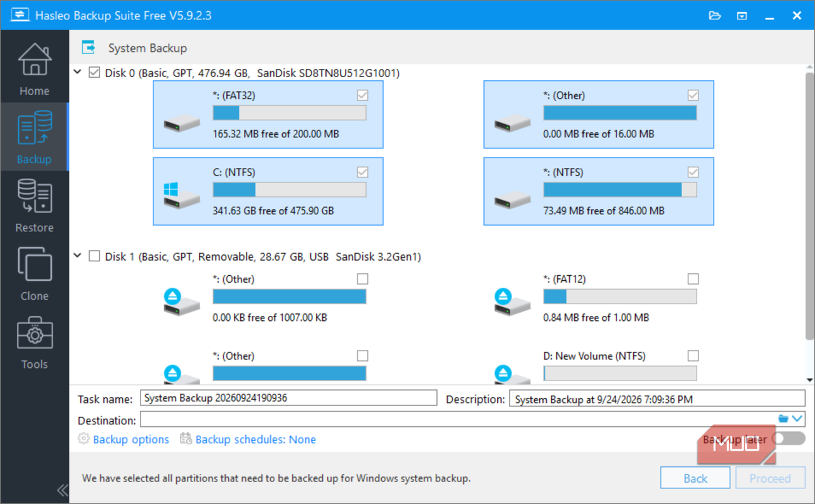Click the scrollbar down arrow of partition list
815x504 pixels.
coord(809,379)
